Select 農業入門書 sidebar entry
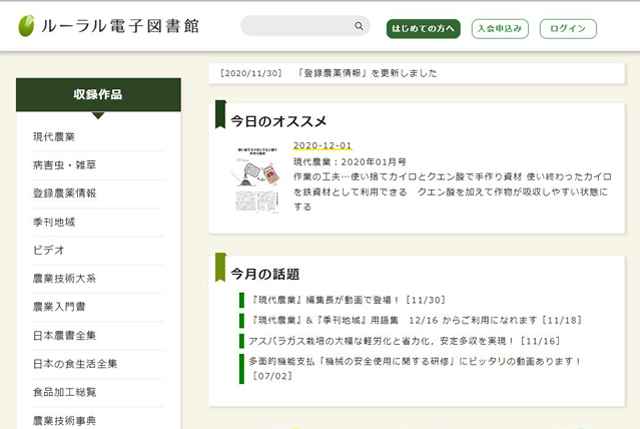This screenshot has height=429, width=640. [x=59, y=307]
